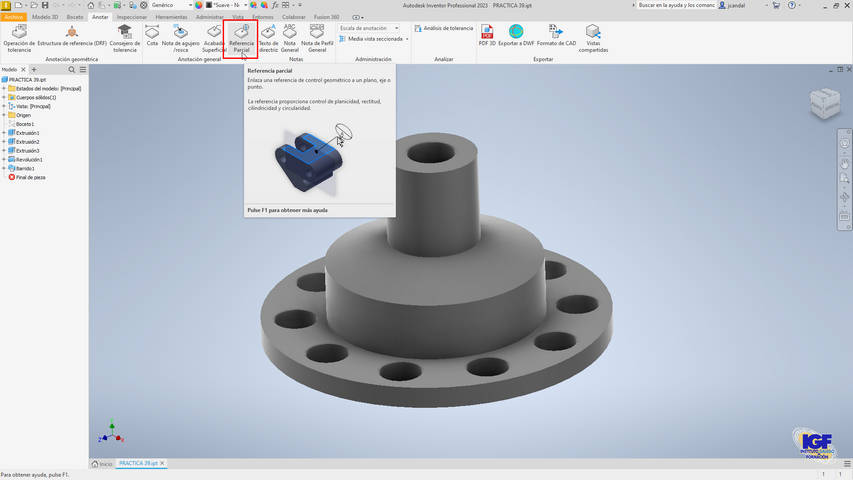Select the Cota dimension tool

click(152, 36)
